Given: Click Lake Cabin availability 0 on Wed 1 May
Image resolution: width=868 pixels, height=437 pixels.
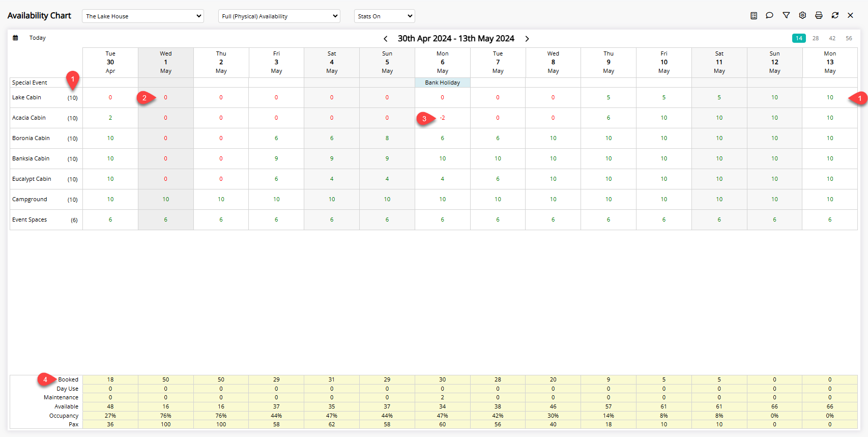Looking at the screenshot, I should tap(166, 97).
